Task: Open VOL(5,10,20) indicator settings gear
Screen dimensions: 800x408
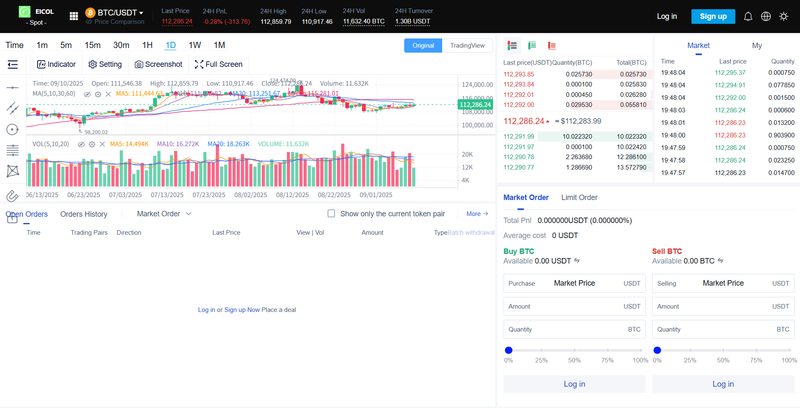Action: (x=92, y=144)
